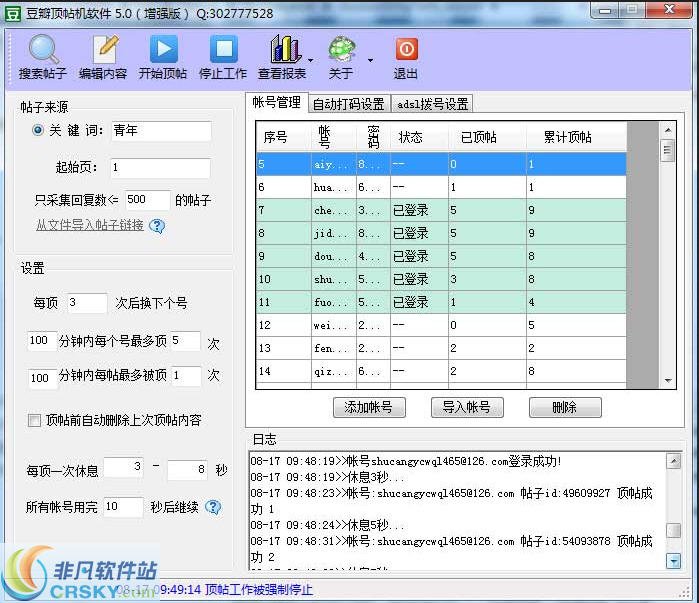Viewport: 699px width, 603px height.
Task: Open help icon beside 从文件导入帖子链接
Action: click(157, 226)
